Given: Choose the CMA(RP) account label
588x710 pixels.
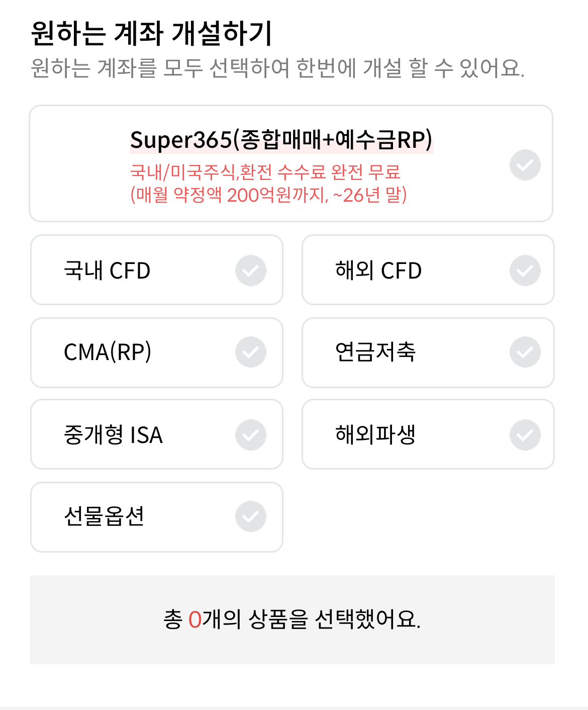Looking at the screenshot, I should click(x=108, y=352).
